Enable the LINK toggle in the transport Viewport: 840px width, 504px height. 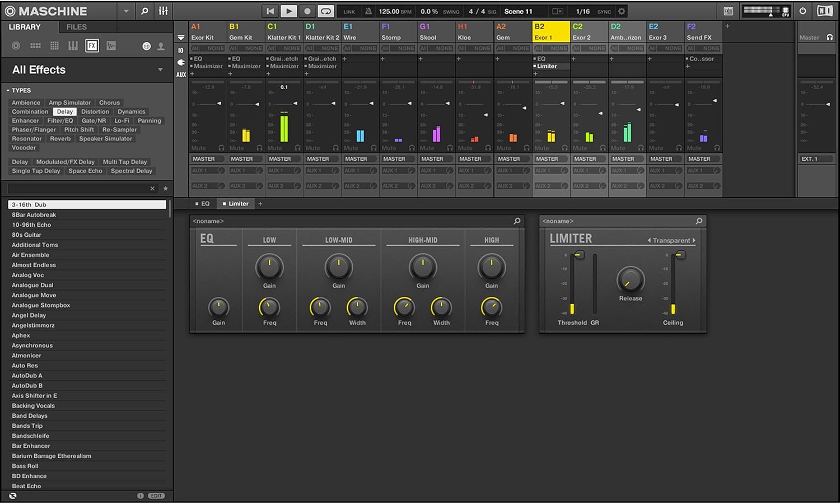348,11
